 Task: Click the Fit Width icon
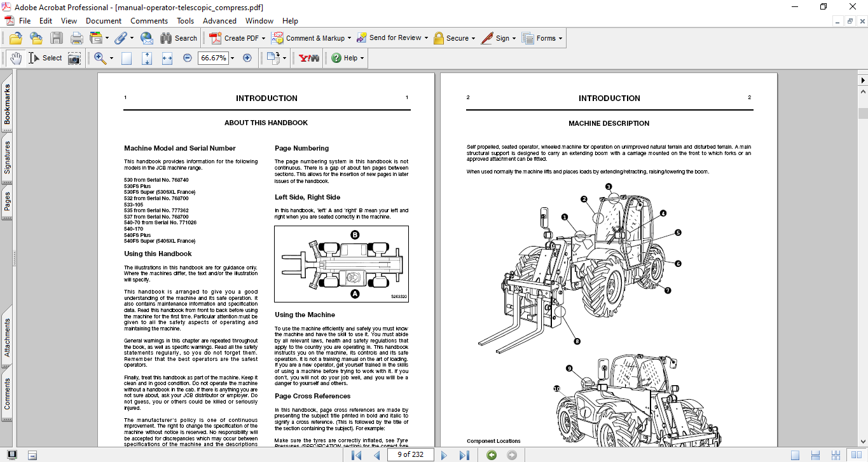tap(167, 58)
